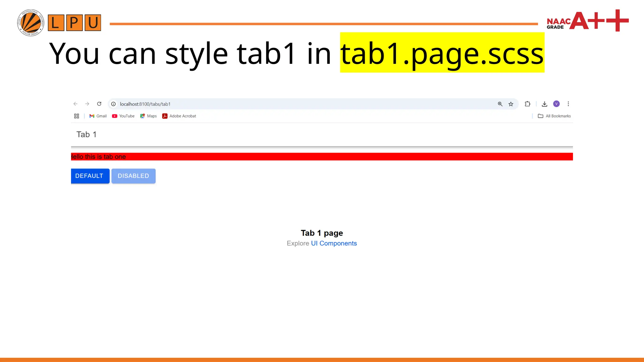Expand the All Bookmarks folder
Image resolution: width=644 pixels, height=362 pixels.
(x=554, y=116)
